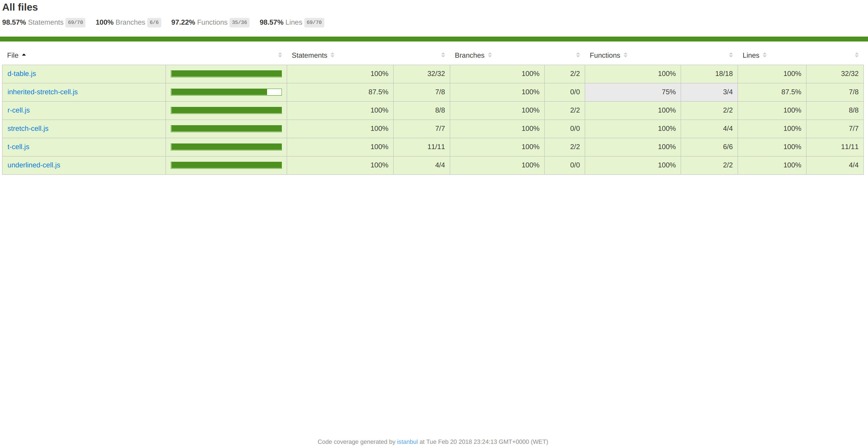Open the d-table.js coverage report

(22, 74)
